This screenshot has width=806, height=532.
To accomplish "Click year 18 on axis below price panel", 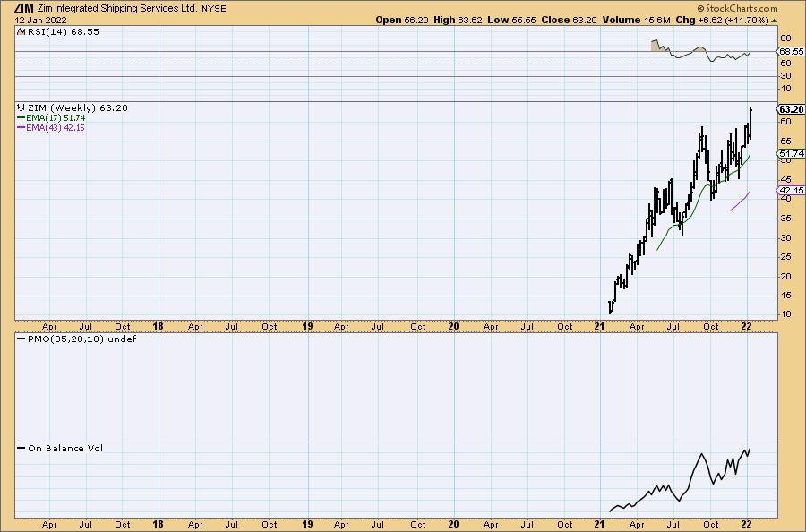I will pyautogui.click(x=159, y=326).
